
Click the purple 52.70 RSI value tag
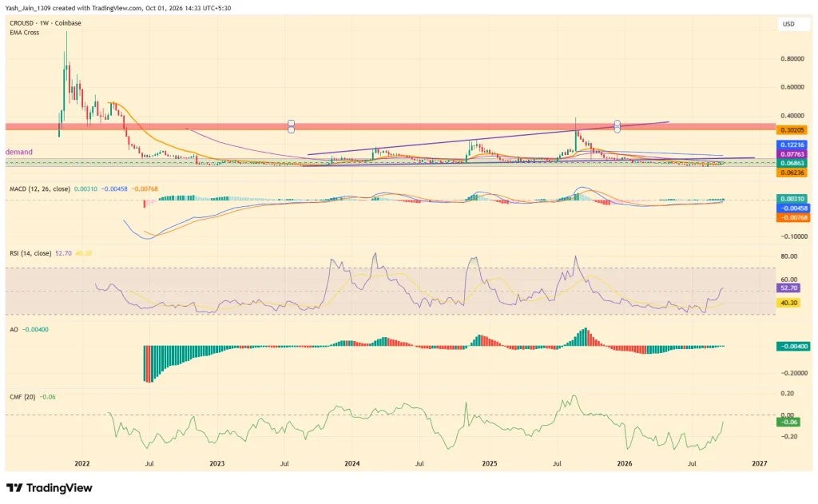pos(788,288)
